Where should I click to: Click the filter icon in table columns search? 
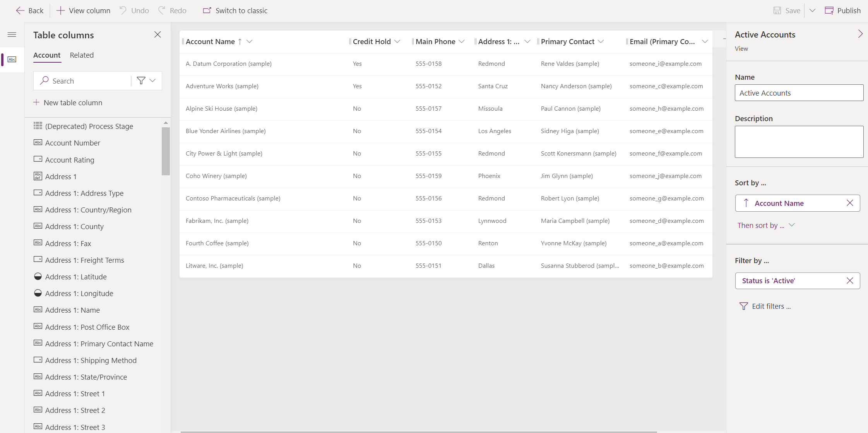coord(141,81)
